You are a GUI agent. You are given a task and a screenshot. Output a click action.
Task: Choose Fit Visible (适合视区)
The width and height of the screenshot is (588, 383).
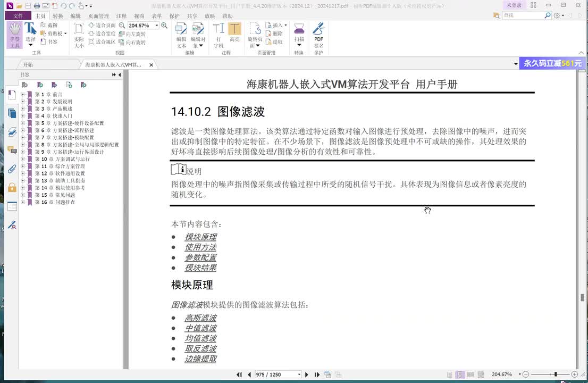(x=102, y=41)
